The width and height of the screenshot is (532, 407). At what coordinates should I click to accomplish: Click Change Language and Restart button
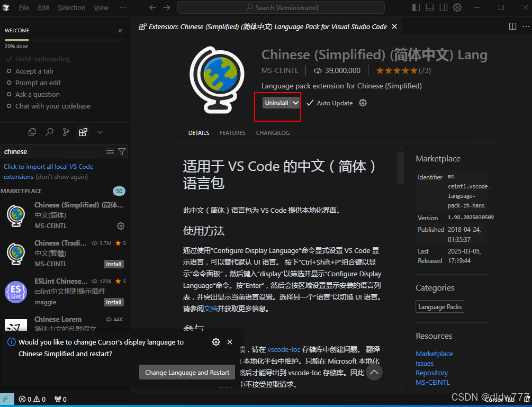[187, 373]
